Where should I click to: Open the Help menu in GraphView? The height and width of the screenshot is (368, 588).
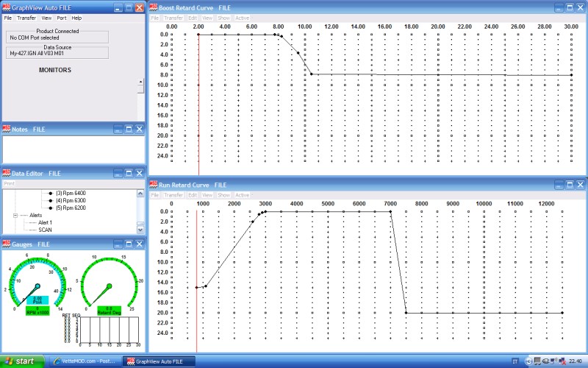[76, 18]
